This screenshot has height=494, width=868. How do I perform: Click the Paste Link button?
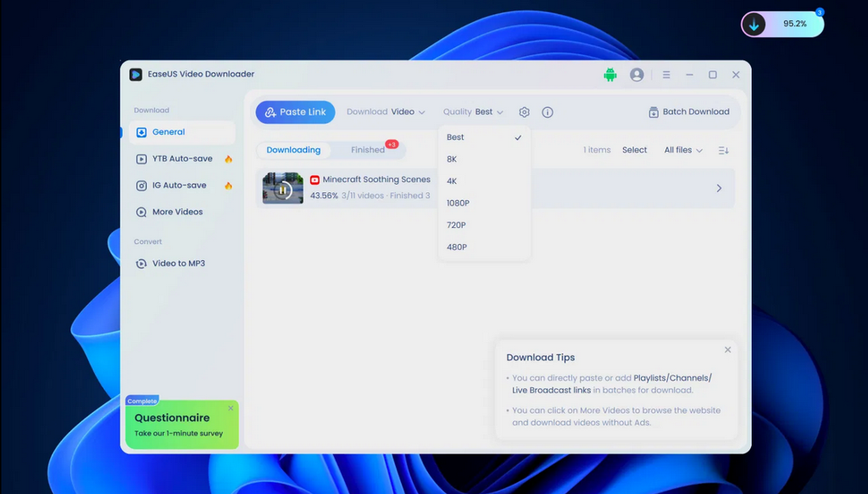pyautogui.click(x=295, y=112)
